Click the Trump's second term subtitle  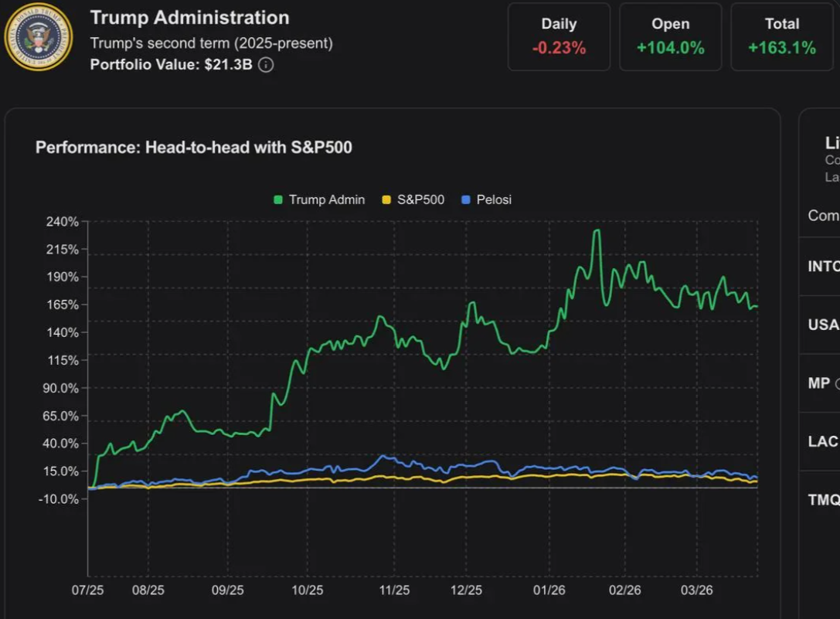pos(211,43)
